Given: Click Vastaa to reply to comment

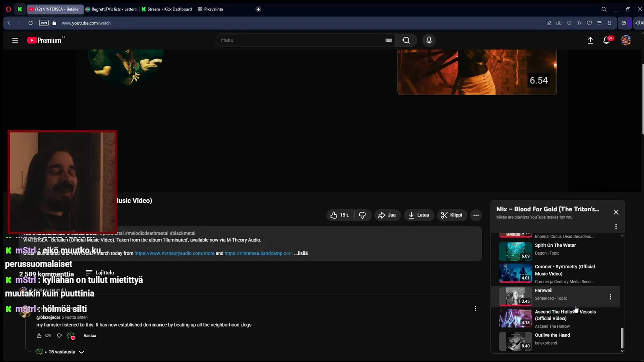Looking at the screenshot, I should (x=90, y=336).
